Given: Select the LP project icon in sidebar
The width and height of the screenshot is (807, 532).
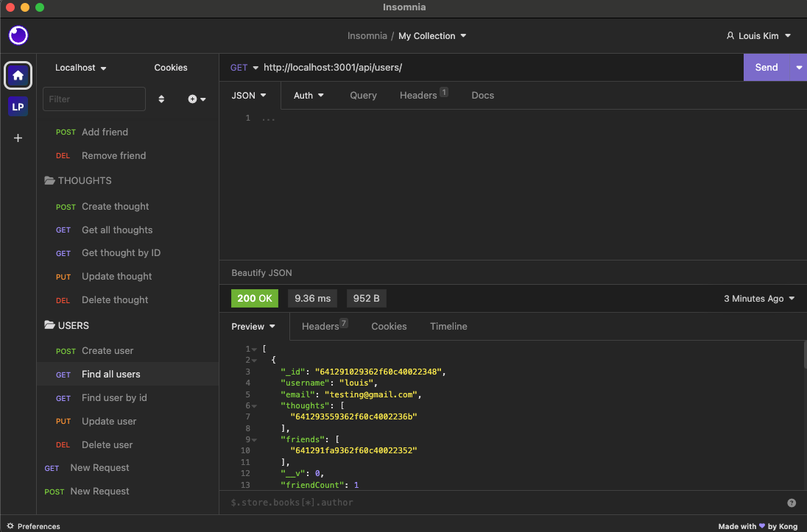Looking at the screenshot, I should click(x=18, y=106).
